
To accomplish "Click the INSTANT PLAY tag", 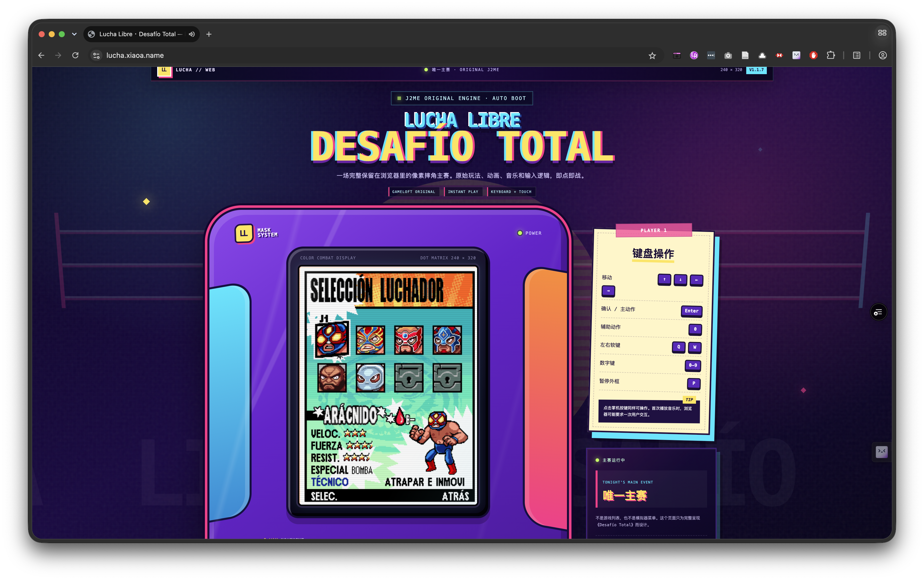I will click(x=463, y=192).
